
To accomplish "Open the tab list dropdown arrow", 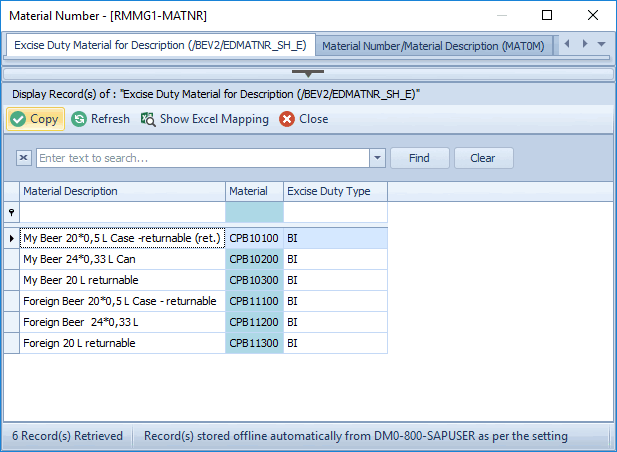I will click(601, 45).
